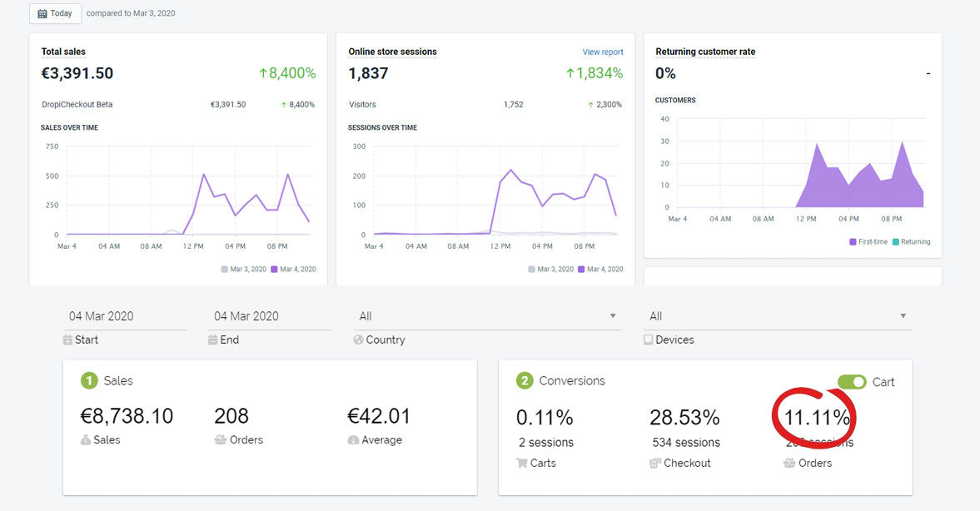Toggle the Cart switch in Conversions
Viewport: 980px width, 511px height.
point(852,382)
